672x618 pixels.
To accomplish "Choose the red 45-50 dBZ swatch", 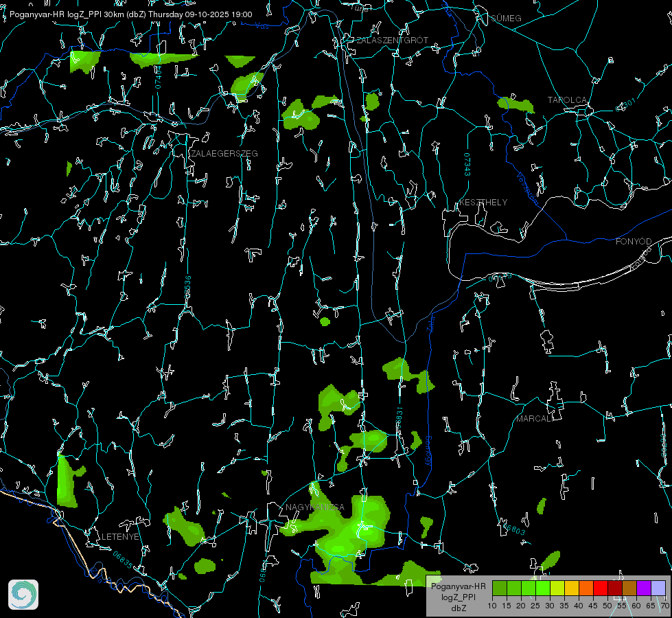I will coord(601,588).
